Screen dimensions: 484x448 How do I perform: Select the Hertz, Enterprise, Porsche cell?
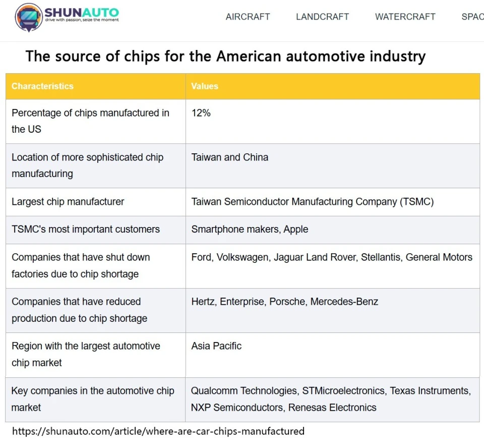333,310
